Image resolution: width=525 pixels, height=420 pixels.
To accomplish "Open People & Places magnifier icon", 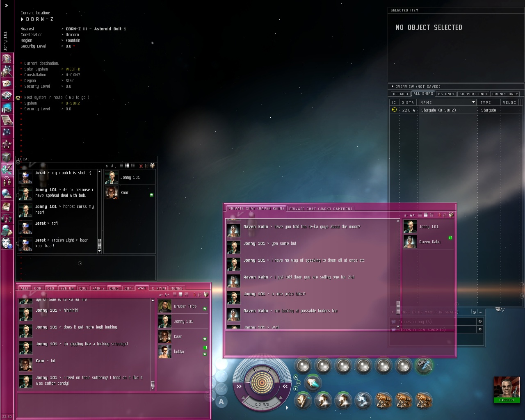I will (x=7, y=71).
